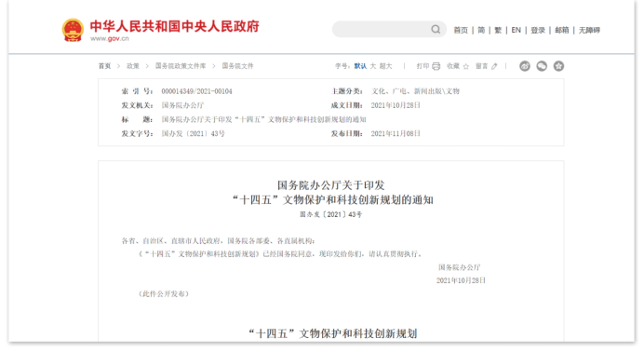Click date 2021年10月28日 under the signature
Viewport: 644px width, 352px height.
(461, 280)
